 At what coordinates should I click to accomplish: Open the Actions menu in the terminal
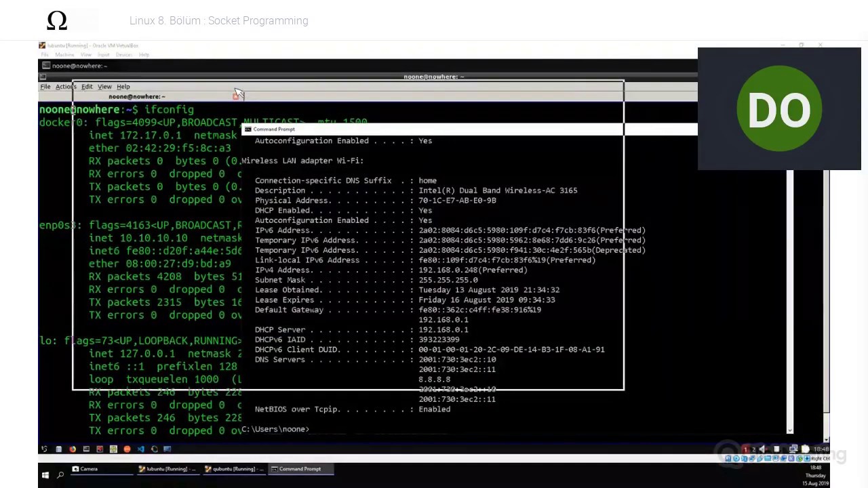tap(65, 87)
